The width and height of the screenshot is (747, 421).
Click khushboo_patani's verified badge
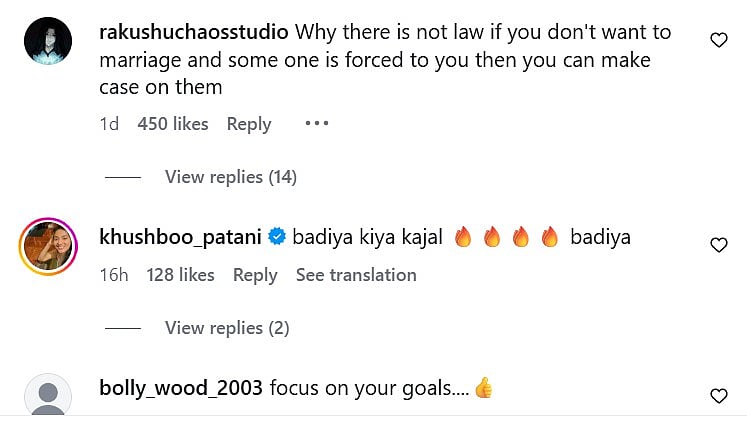pos(278,238)
